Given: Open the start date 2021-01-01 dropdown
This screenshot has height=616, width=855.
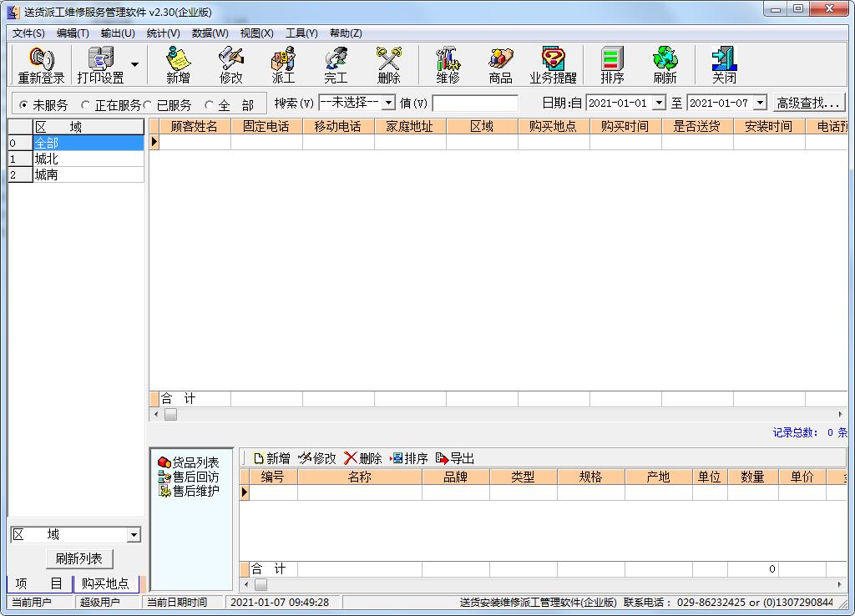Looking at the screenshot, I should click(x=659, y=103).
